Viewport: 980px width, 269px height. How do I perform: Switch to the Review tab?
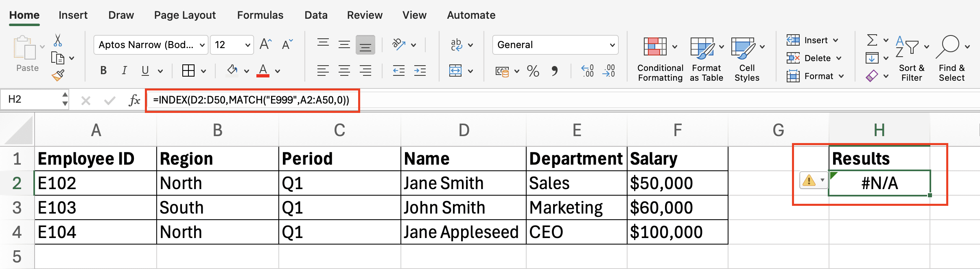click(365, 15)
